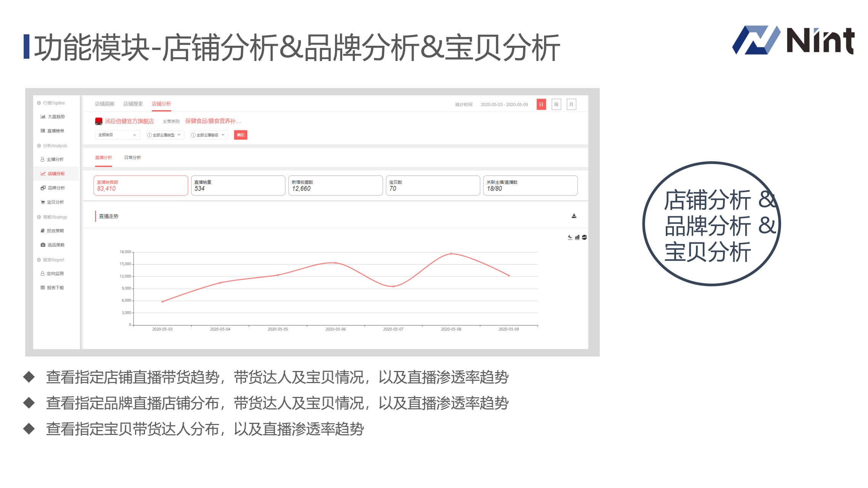Click the download icon beside 直播走势
This screenshot has height=488, width=868.
(x=574, y=216)
